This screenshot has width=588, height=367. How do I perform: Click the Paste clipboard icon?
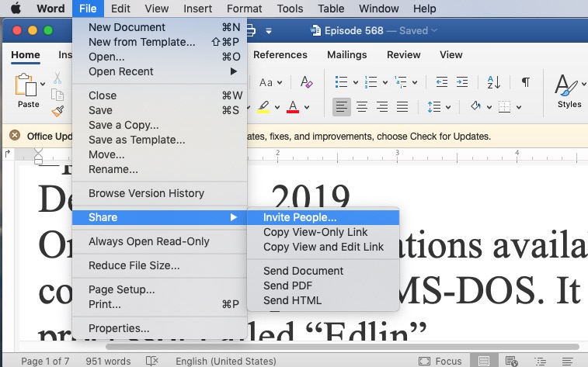[26, 85]
